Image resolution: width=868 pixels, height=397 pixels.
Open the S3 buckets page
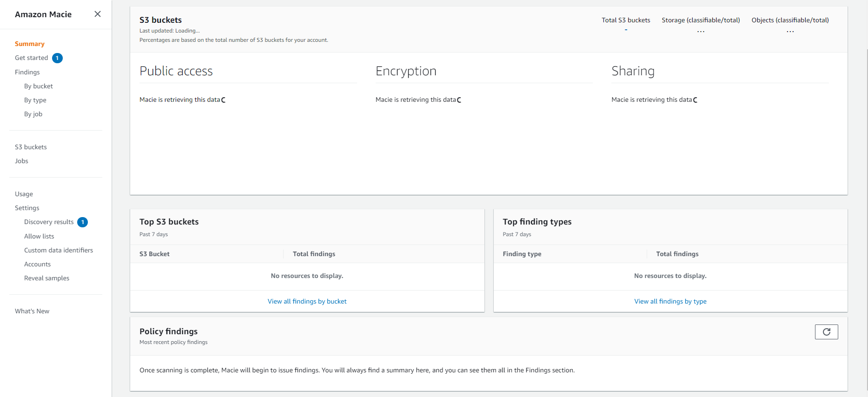click(31, 147)
